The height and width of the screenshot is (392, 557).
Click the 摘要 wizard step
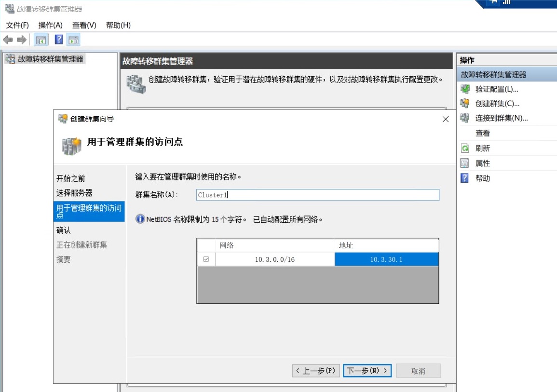click(64, 259)
